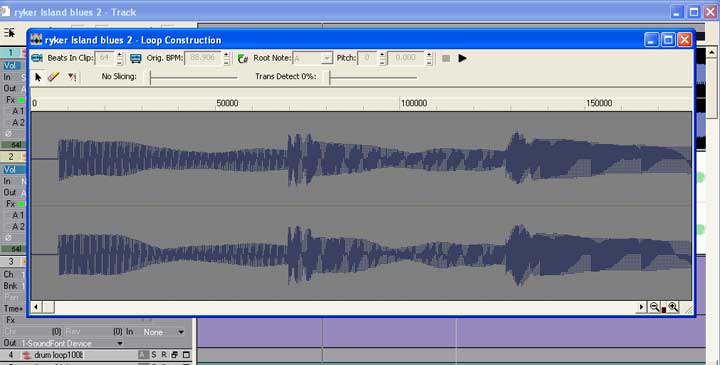Screen dimensions: 720x365
Task: Toggle the Enable Looping icon
Action: coord(37,58)
